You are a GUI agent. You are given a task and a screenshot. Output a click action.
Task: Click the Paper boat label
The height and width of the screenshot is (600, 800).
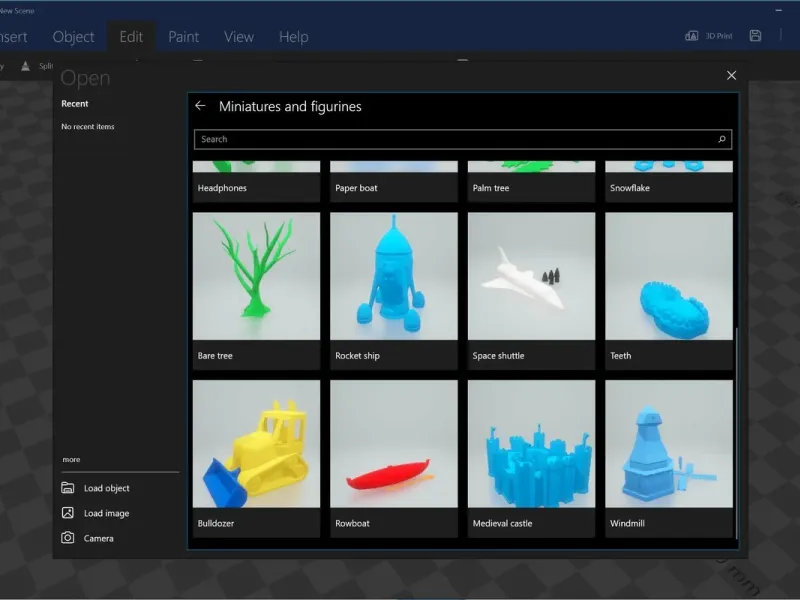pos(356,188)
